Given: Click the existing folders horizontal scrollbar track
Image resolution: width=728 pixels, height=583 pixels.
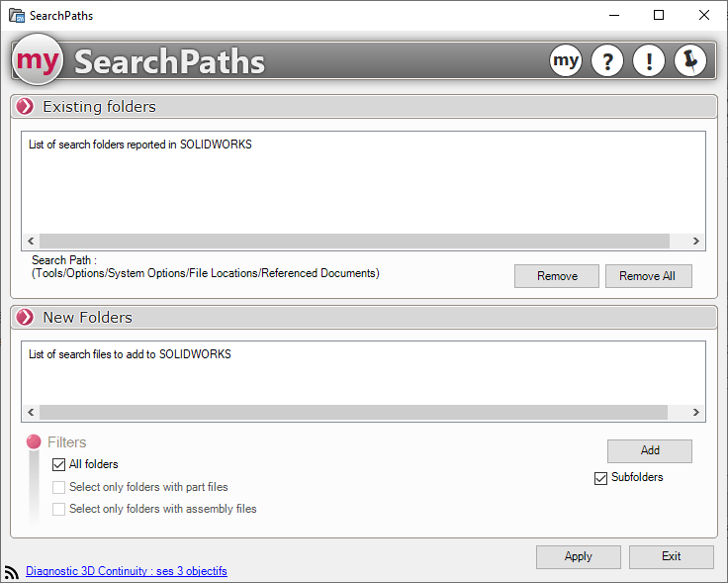Looking at the screenshot, I should pyautogui.click(x=354, y=242).
